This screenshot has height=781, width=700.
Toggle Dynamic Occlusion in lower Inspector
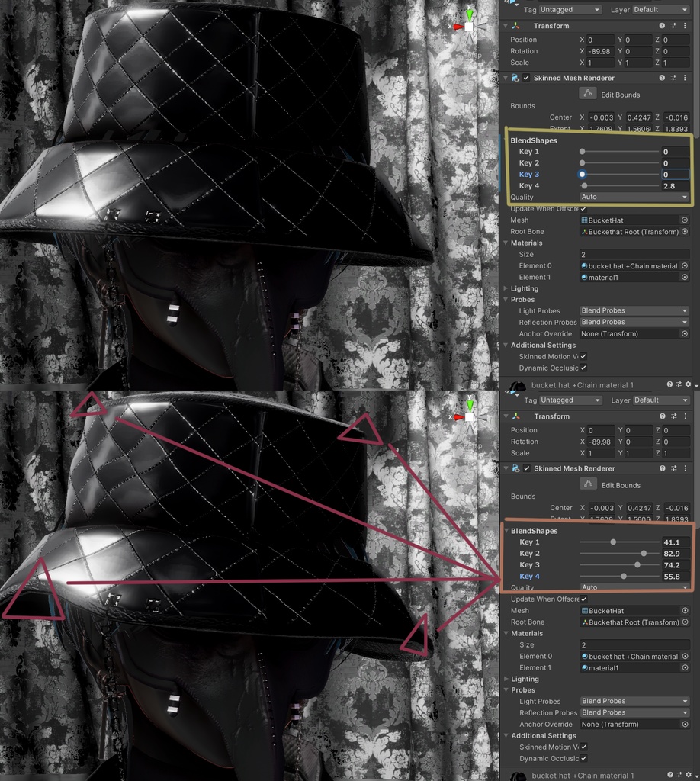click(x=583, y=759)
